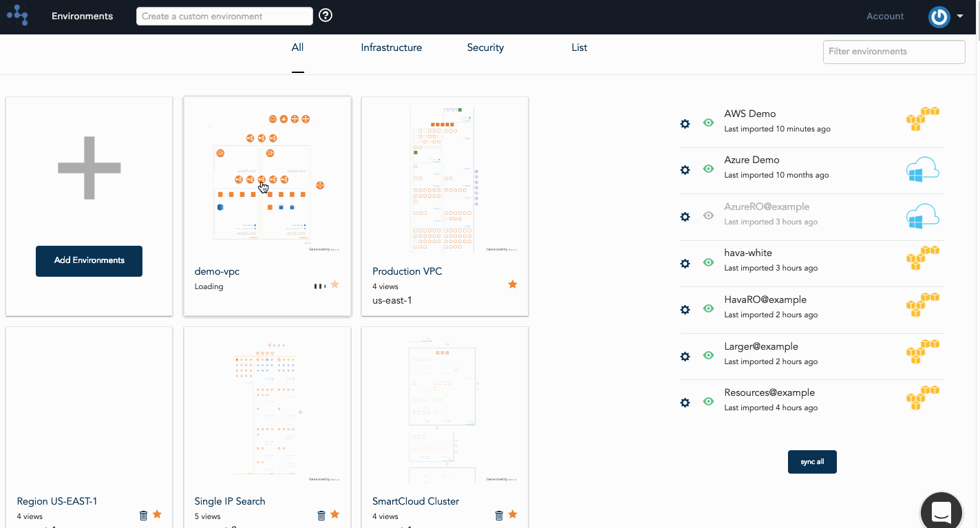
Task: Delete the SmartCloud Cluster environment
Action: pyautogui.click(x=499, y=515)
